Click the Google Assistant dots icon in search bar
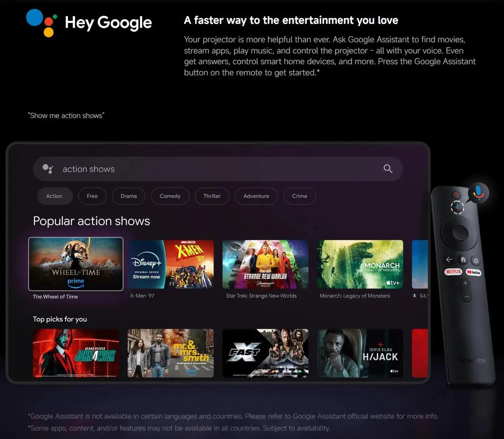Screen dimensions: 504x439 (48, 169)
